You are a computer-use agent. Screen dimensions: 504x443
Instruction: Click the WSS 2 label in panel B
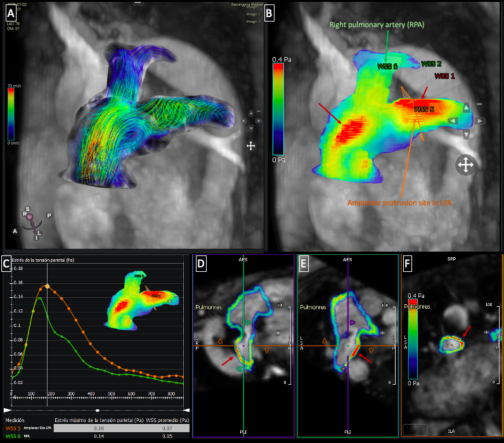pyautogui.click(x=430, y=64)
